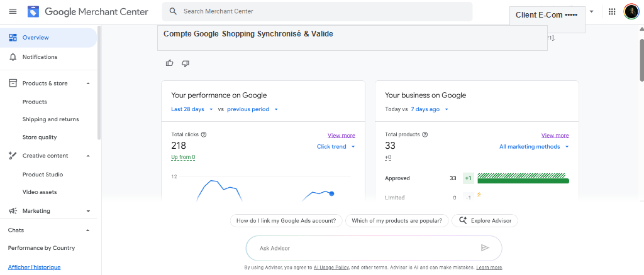Click the Notifications bell icon
The height and width of the screenshot is (275, 644).
(x=13, y=57)
